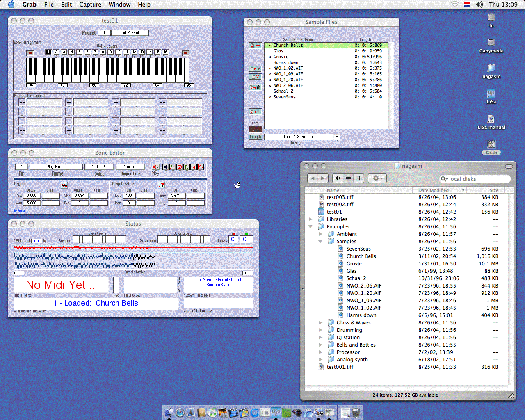Click the red loop icon in Zone Editor
This screenshot has width=525, height=420.
click(179, 167)
